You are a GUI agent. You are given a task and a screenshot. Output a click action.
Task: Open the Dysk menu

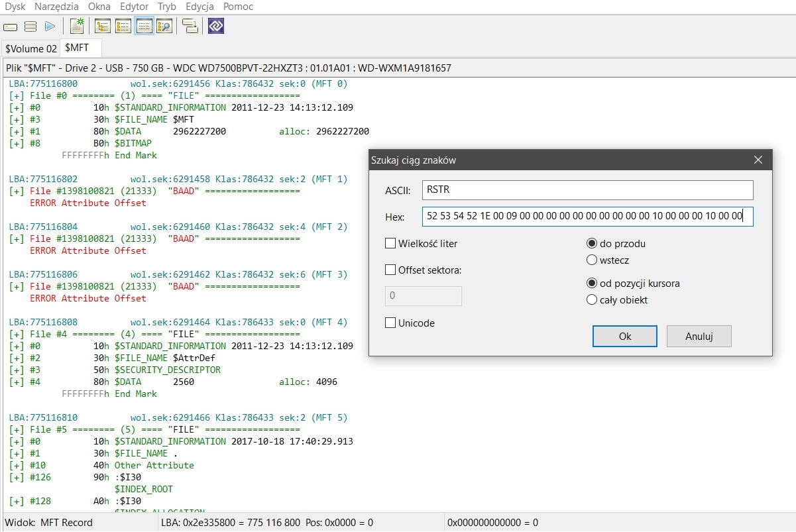click(15, 7)
